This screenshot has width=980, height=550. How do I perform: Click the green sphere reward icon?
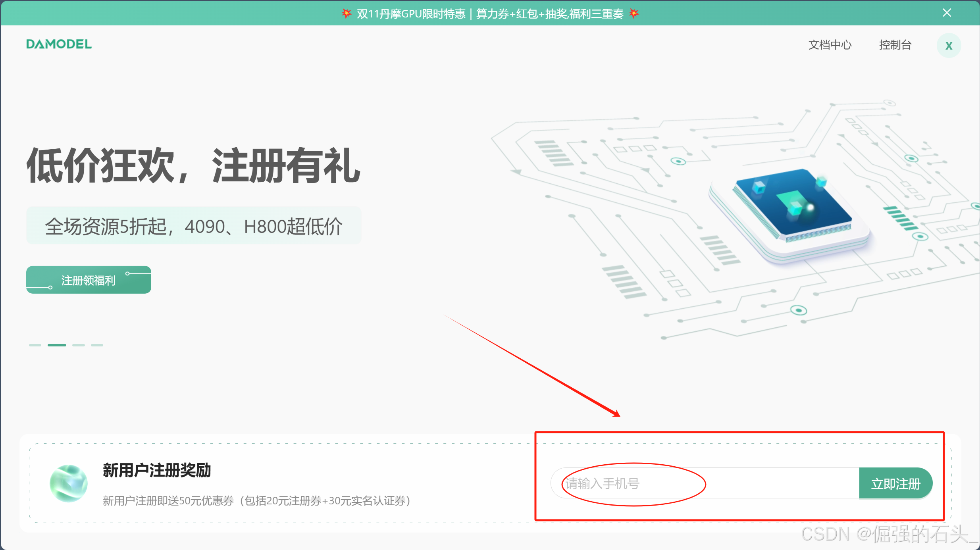69,483
